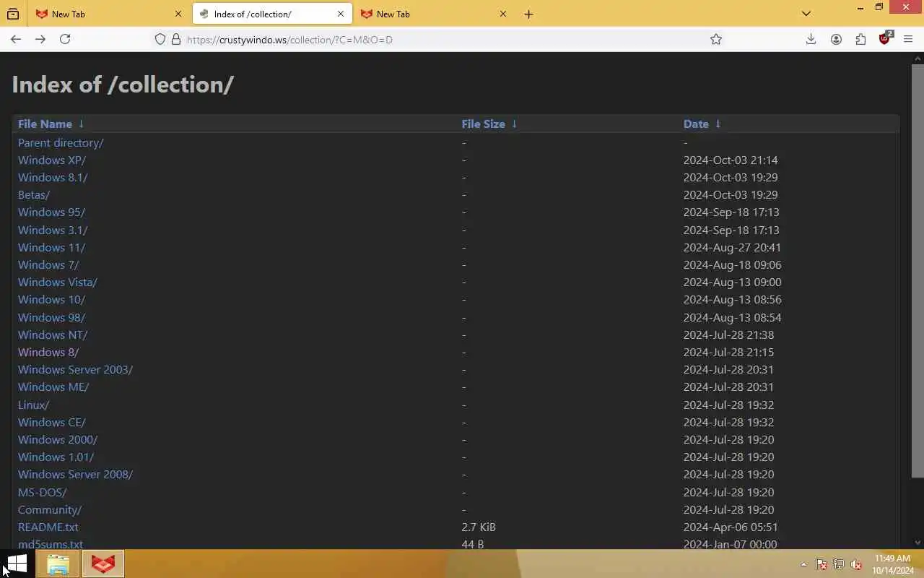Open the Downloads panel
This screenshot has width=924, height=578.
click(811, 40)
